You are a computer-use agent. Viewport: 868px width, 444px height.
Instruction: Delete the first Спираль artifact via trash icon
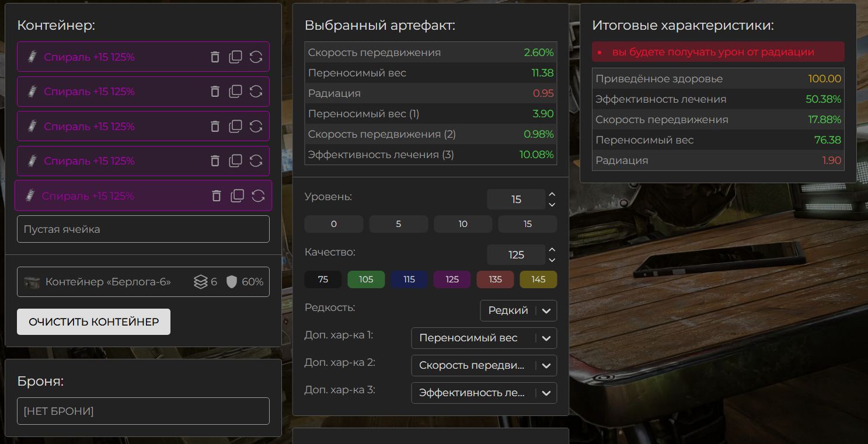click(x=215, y=57)
